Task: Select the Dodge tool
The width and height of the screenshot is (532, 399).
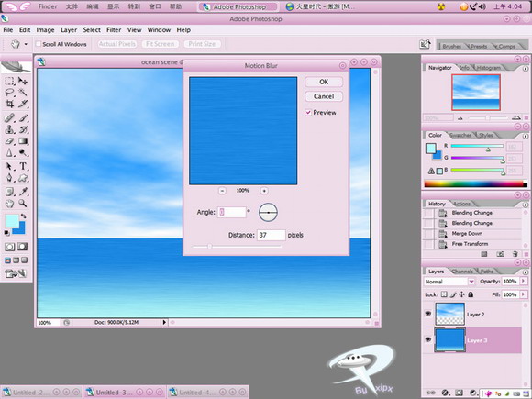Action: (23, 152)
